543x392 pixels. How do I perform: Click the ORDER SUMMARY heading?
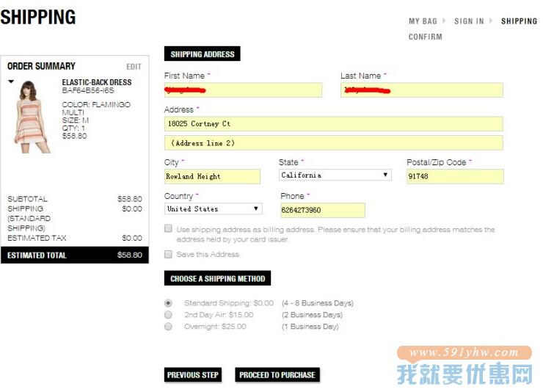click(41, 66)
